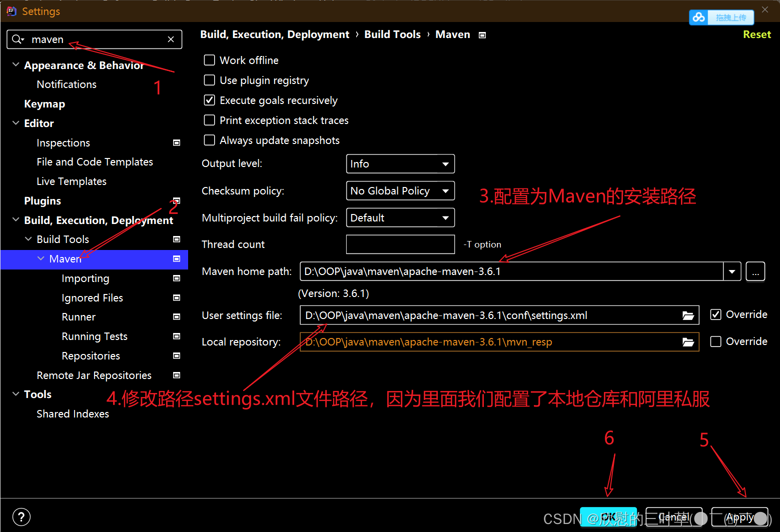Click the Maven home path browse ... button
This screenshot has height=532, width=780.
point(755,271)
